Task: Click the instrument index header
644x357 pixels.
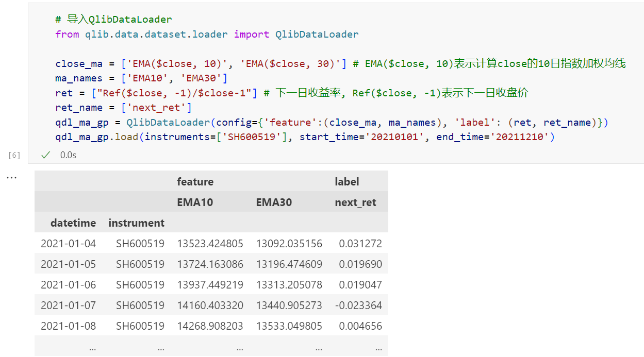Action: click(x=136, y=223)
